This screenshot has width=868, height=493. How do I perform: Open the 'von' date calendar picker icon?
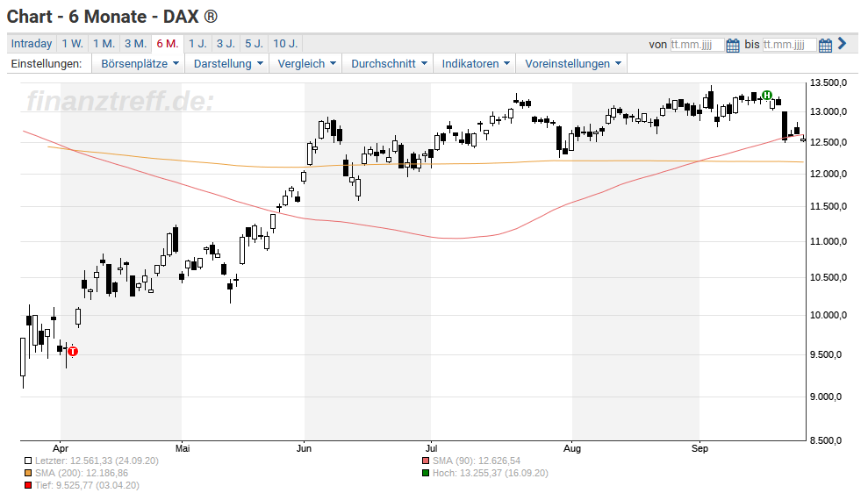click(x=732, y=45)
